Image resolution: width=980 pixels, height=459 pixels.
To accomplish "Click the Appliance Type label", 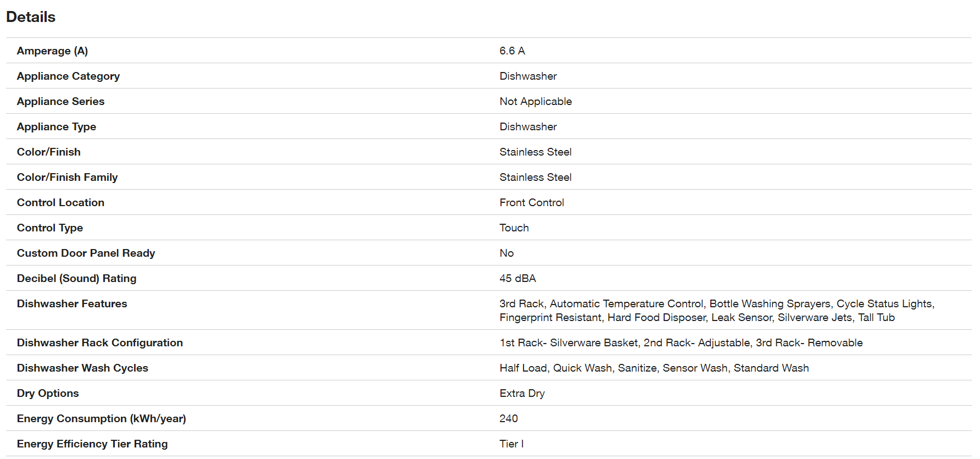I will click(56, 127).
